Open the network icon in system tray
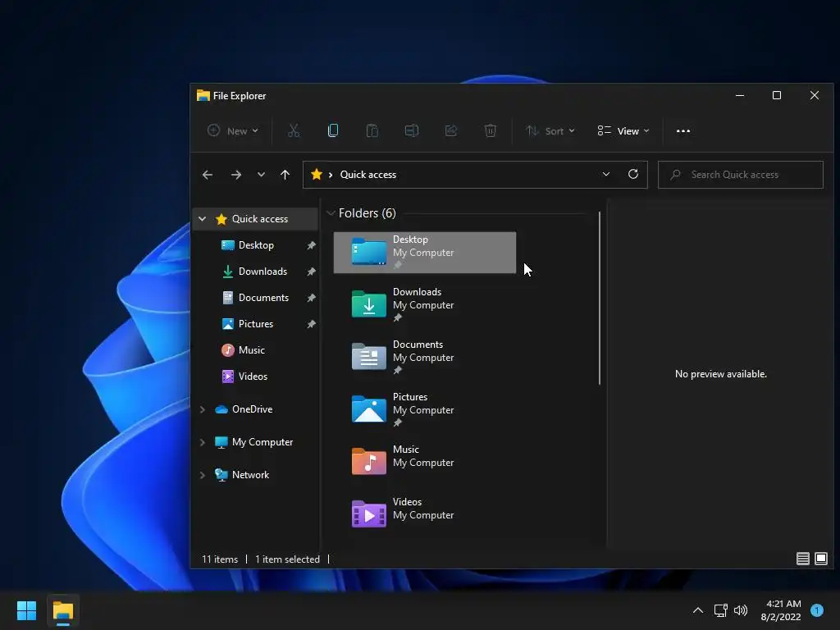840x630 pixels. [x=720, y=610]
